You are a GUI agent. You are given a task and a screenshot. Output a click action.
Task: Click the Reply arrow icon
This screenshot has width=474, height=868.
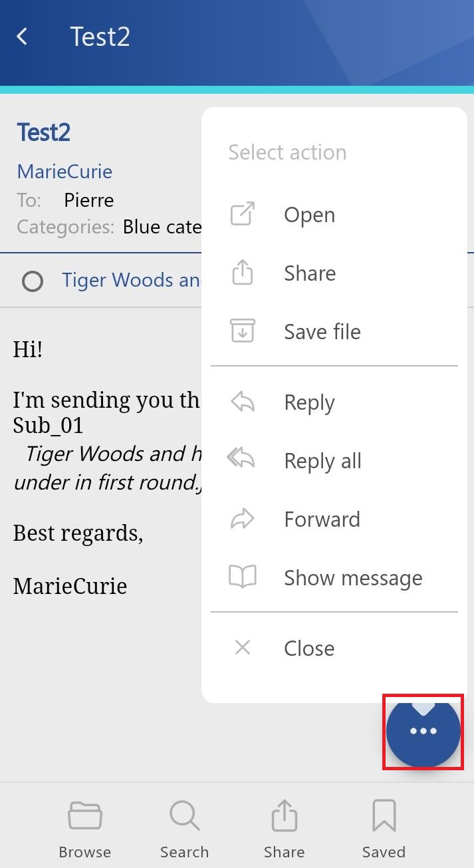(243, 402)
